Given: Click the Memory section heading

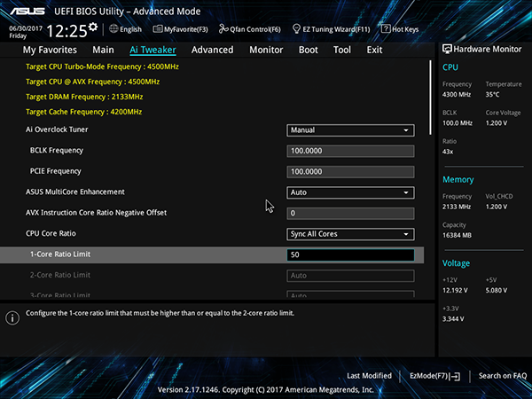Looking at the screenshot, I should pos(458,180).
